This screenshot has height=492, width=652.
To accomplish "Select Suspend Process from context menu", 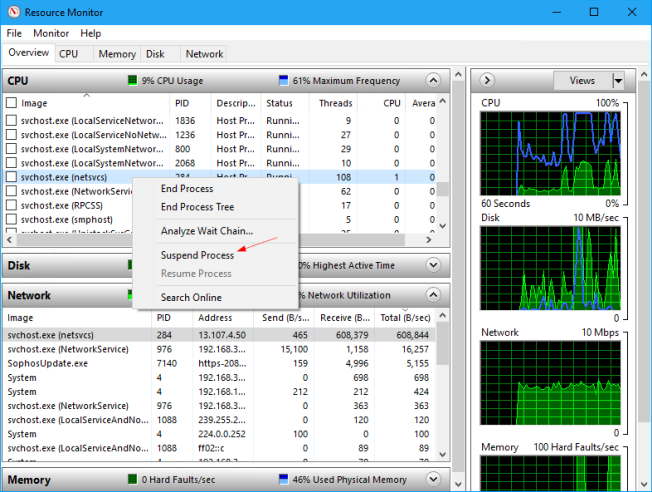I will coord(197,256).
